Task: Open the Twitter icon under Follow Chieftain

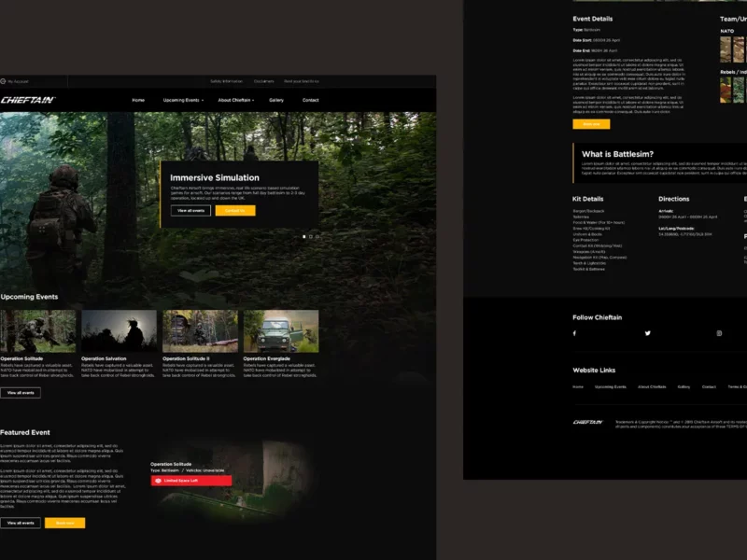Action: click(x=647, y=333)
